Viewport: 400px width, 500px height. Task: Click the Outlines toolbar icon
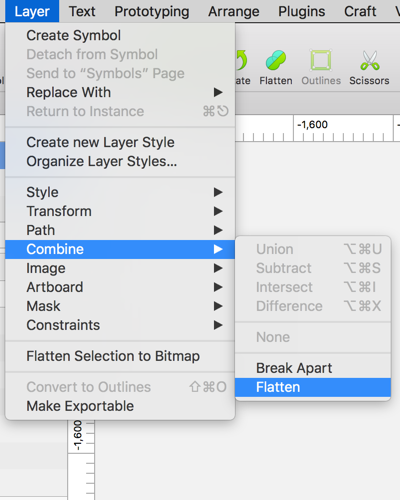pyautogui.click(x=321, y=60)
